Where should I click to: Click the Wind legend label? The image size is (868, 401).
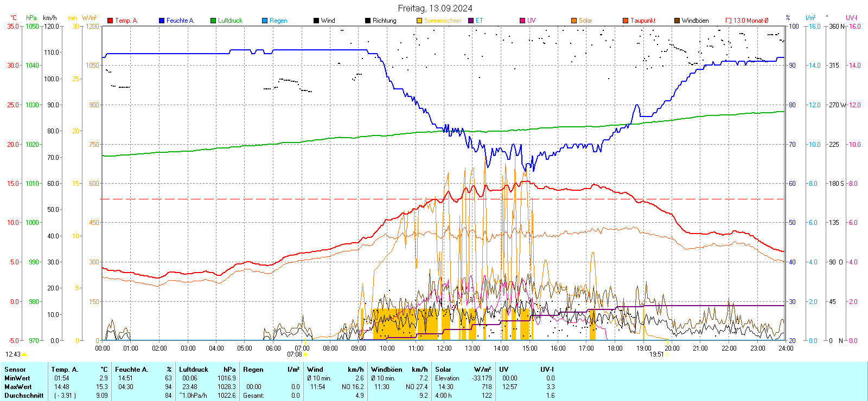328,21
